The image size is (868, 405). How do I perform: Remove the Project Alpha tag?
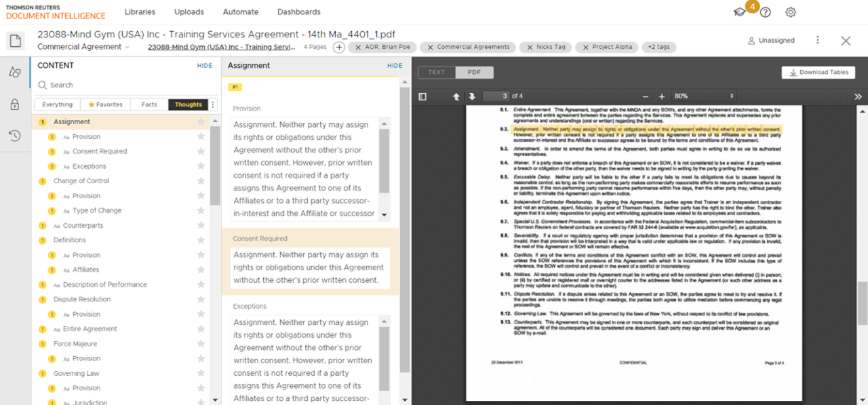point(585,47)
